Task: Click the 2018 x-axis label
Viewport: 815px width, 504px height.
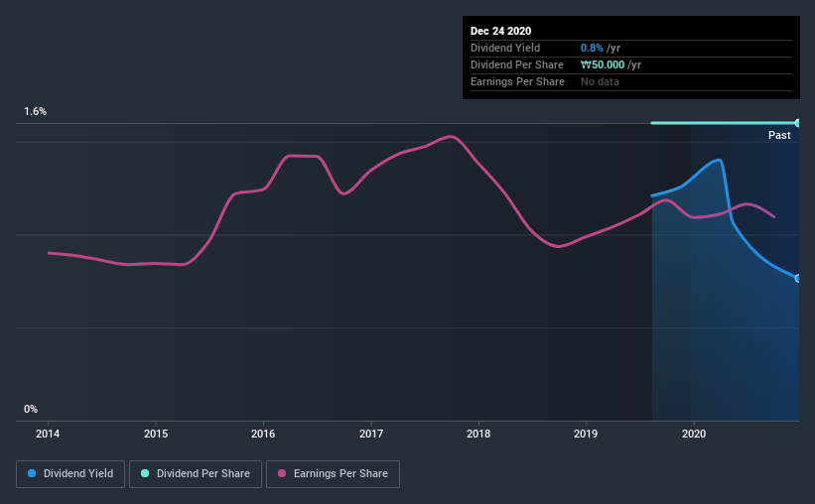Action: click(478, 434)
